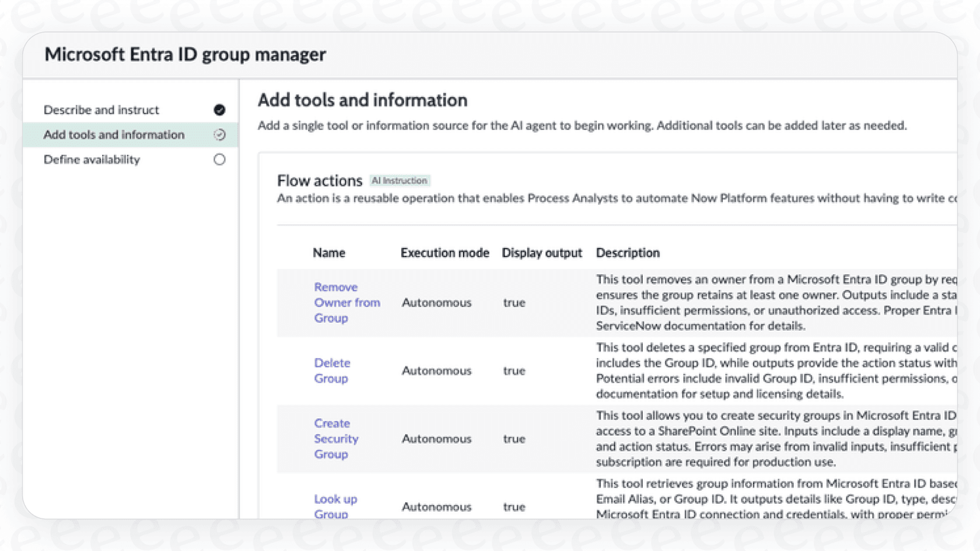
Task: Select the Add tools and information step
Action: pos(114,135)
